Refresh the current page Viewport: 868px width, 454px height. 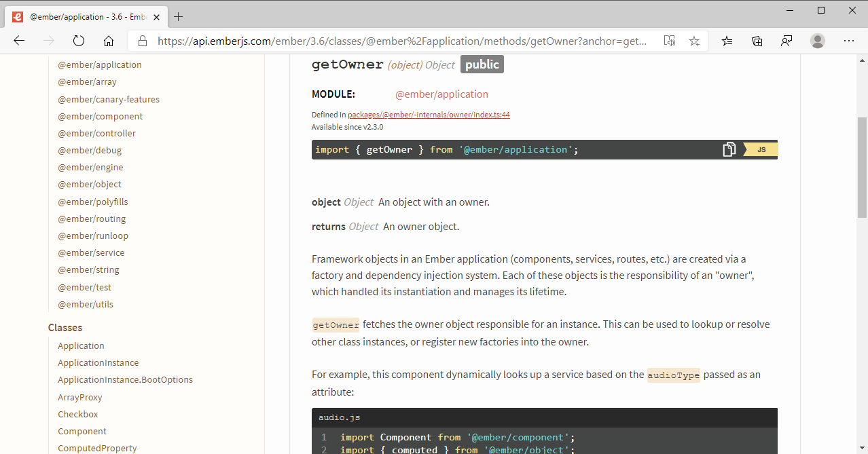(x=79, y=41)
